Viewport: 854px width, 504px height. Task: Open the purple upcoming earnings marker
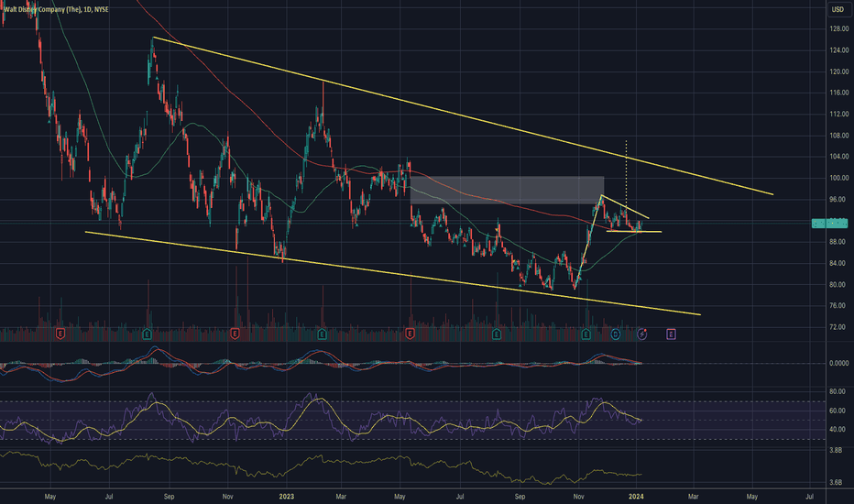[671, 334]
